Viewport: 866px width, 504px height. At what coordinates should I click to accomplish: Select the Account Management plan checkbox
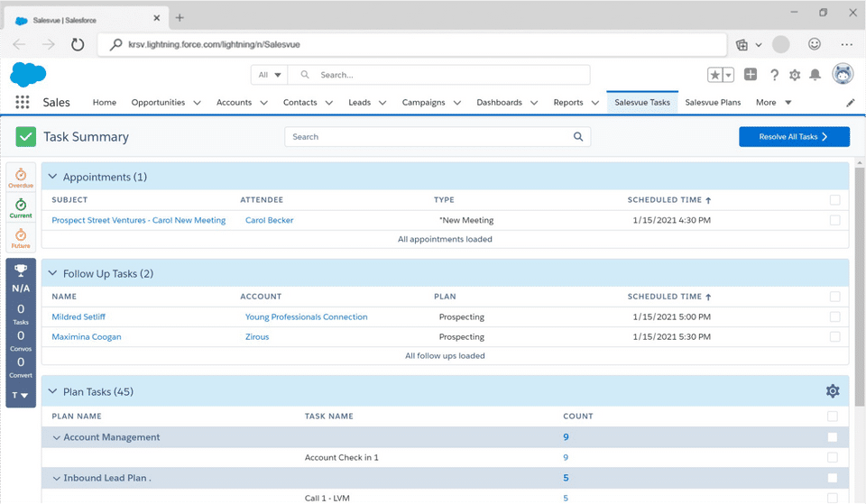832,437
